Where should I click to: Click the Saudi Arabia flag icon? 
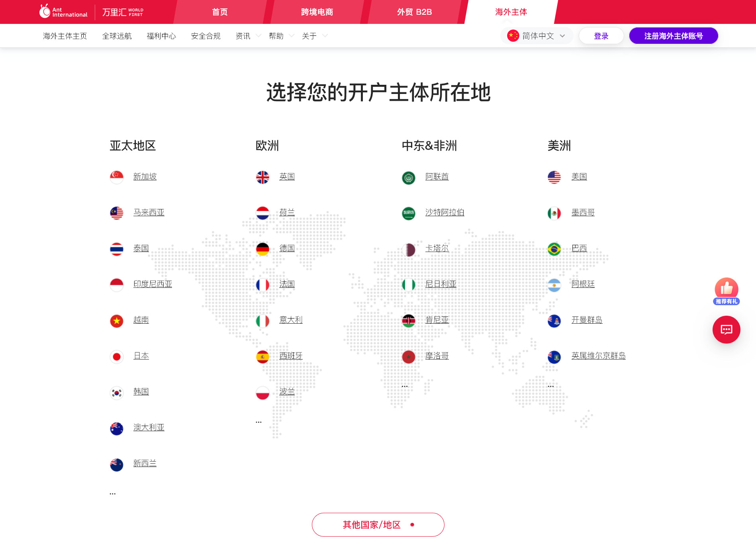click(x=408, y=213)
